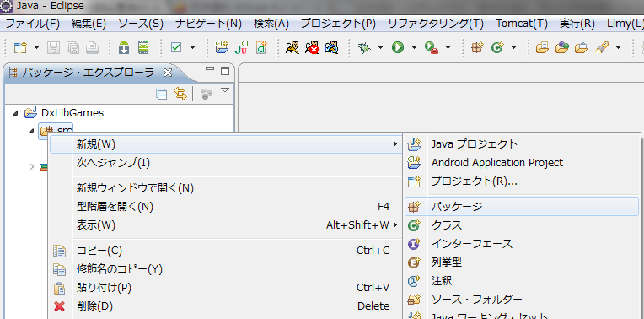Image resolution: width=644 pixels, height=319 pixels.
Task: Open the 表示(W) submenu
Action: [225, 225]
